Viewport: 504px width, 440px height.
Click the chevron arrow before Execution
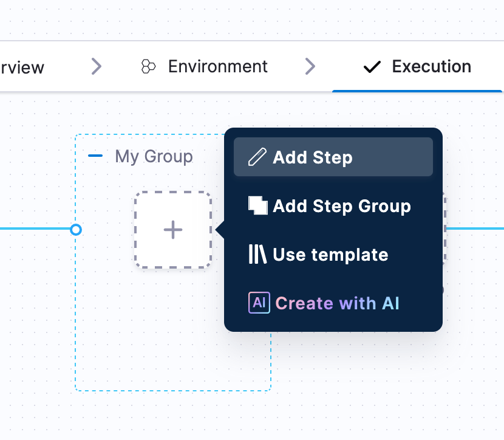(310, 66)
